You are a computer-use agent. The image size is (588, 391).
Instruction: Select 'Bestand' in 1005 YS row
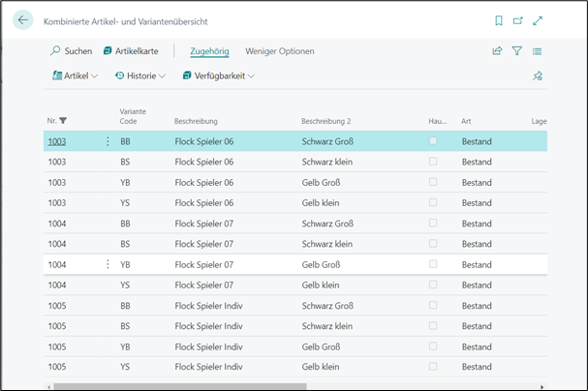click(x=477, y=367)
